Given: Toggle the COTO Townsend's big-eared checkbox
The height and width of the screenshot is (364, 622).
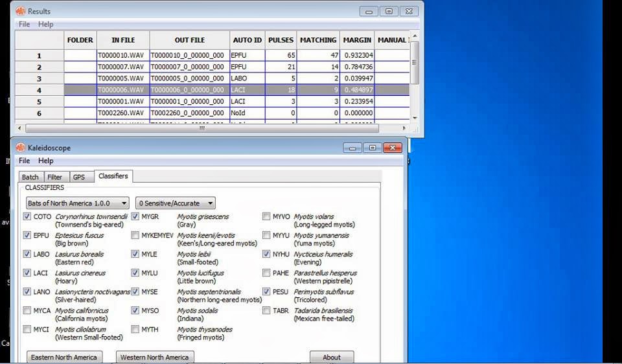Looking at the screenshot, I should point(27,216).
